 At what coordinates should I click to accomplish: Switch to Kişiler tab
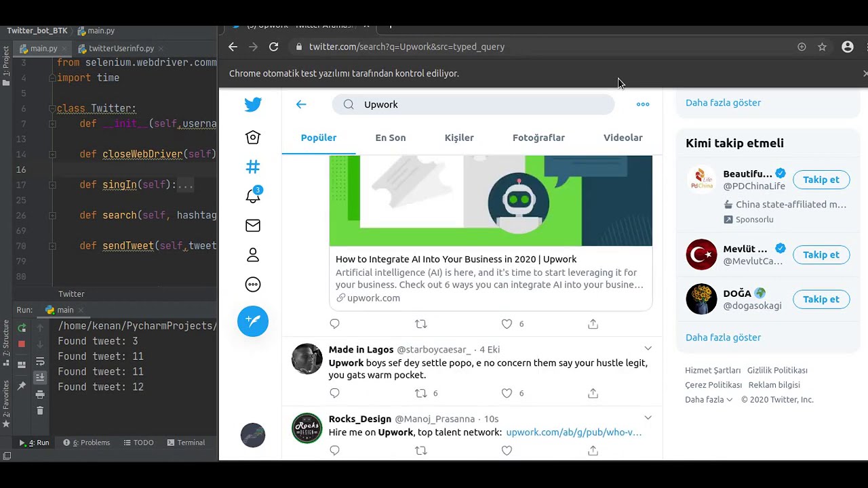[459, 138]
